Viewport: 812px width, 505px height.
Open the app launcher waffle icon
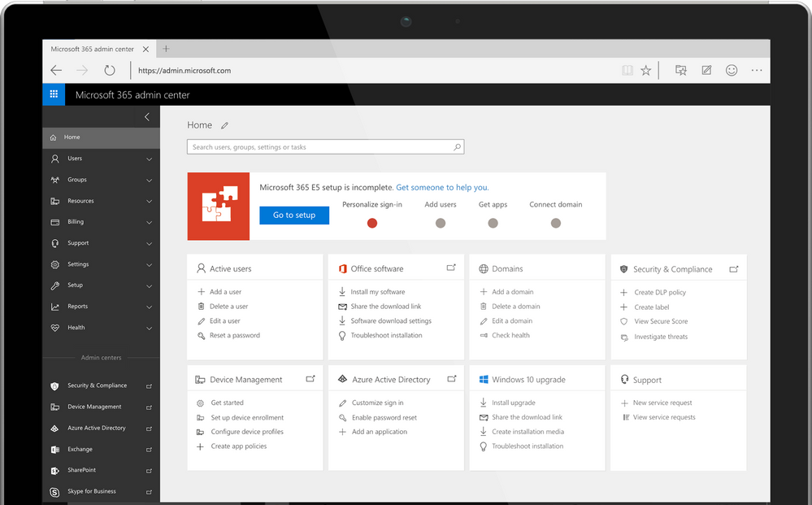pos(54,94)
